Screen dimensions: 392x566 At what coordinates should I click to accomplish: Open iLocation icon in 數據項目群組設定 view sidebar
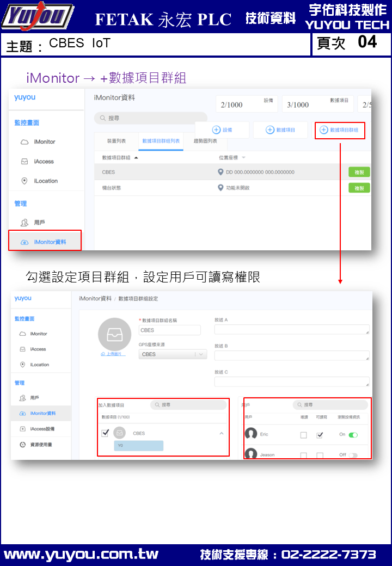pyautogui.click(x=23, y=365)
